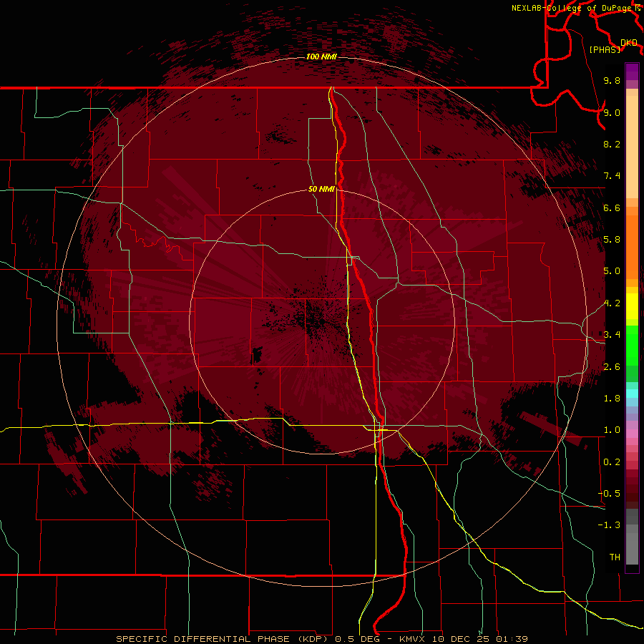Pick the yellow segment of the color bar

(x=632, y=306)
